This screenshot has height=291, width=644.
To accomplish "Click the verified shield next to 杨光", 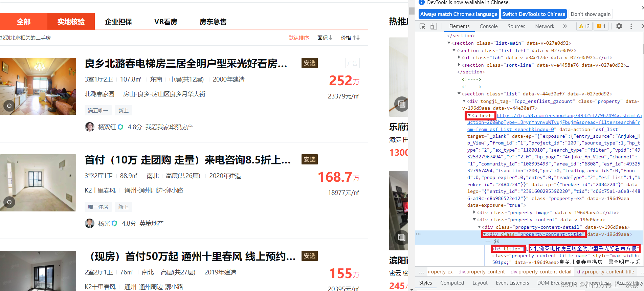I will [114, 223].
